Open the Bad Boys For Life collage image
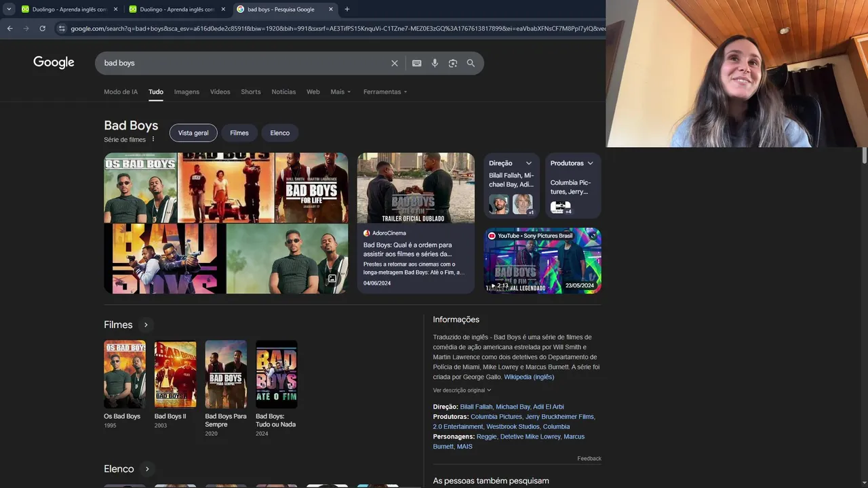Image resolution: width=868 pixels, height=488 pixels. 311,188
